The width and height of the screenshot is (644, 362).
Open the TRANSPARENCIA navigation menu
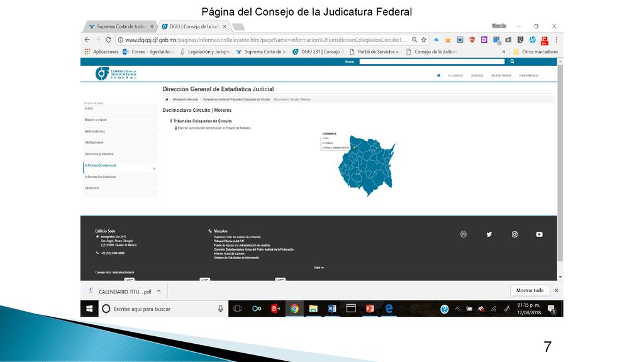pos(528,75)
